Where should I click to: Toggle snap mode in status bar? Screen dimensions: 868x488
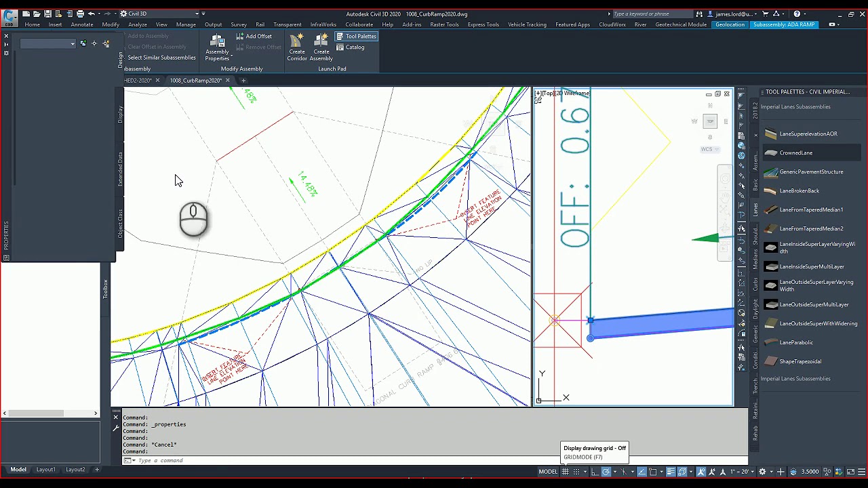[x=576, y=472]
